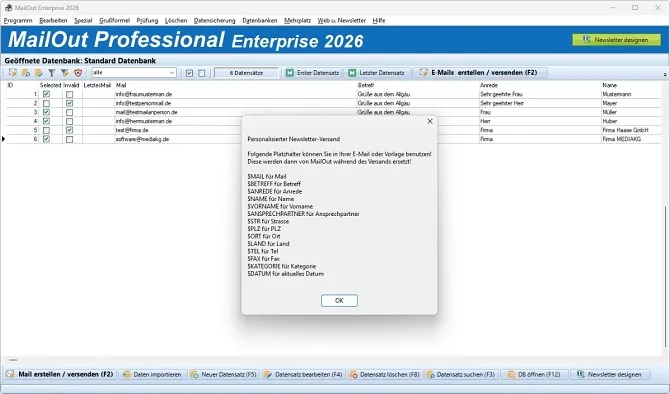670x394 pixels.
Task: Toggle Invalid checkbox for row 4
Action: pyautogui.click(x=70, y=121)
